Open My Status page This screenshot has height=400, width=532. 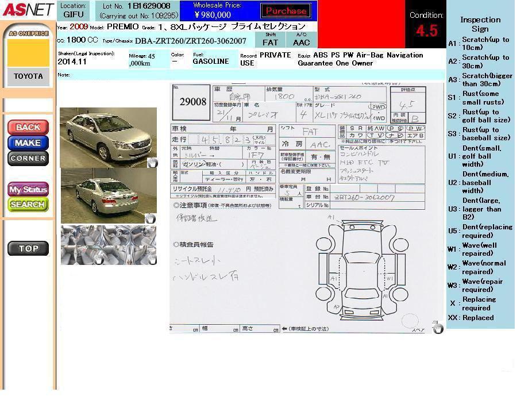(28, 190)
